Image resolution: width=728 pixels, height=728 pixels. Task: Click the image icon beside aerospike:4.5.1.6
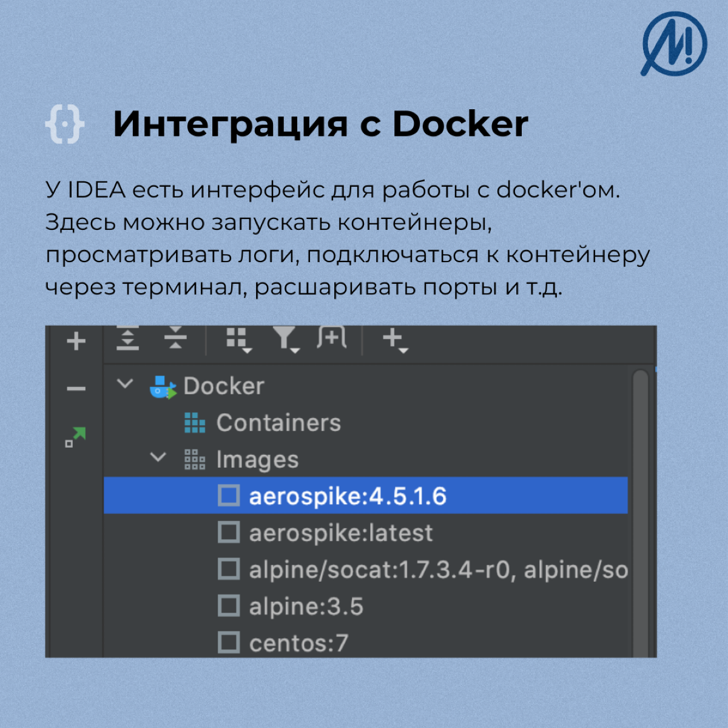click(229, 496)
